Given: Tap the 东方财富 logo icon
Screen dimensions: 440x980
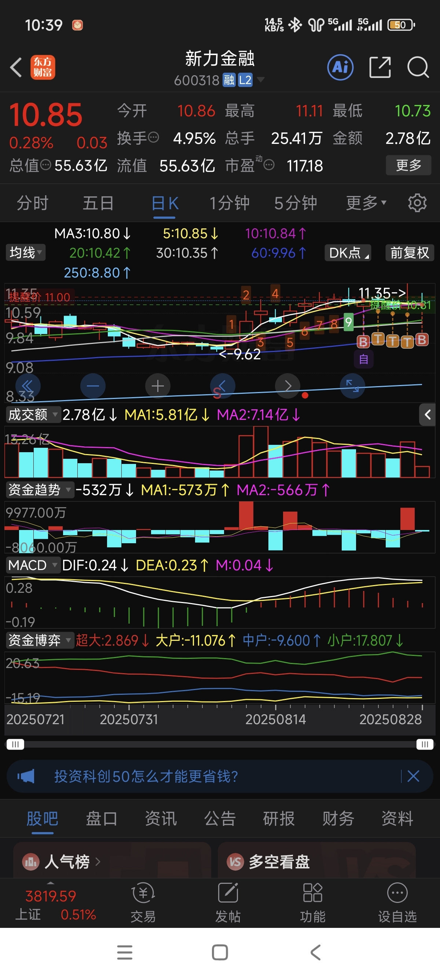Looking at the screenshot, I should [x=43, y=67].
